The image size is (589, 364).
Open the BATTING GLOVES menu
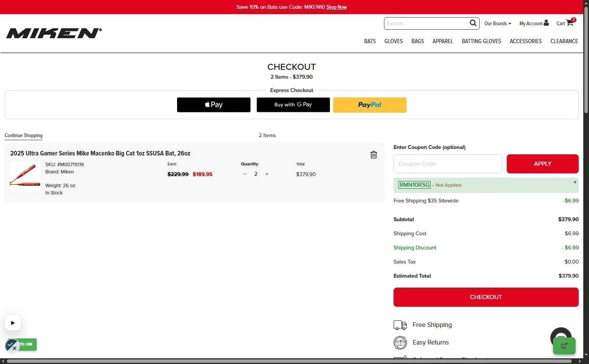pyautogui.click(x=481, y=41)
